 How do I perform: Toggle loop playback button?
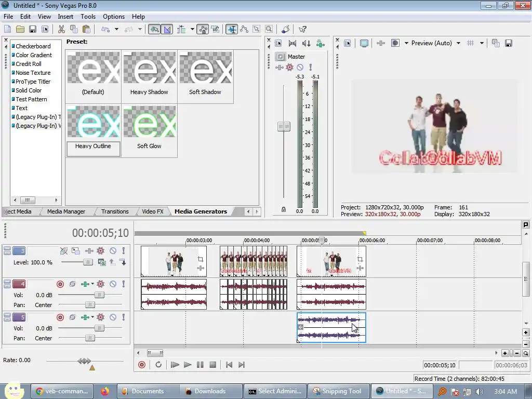pos(158,365)
